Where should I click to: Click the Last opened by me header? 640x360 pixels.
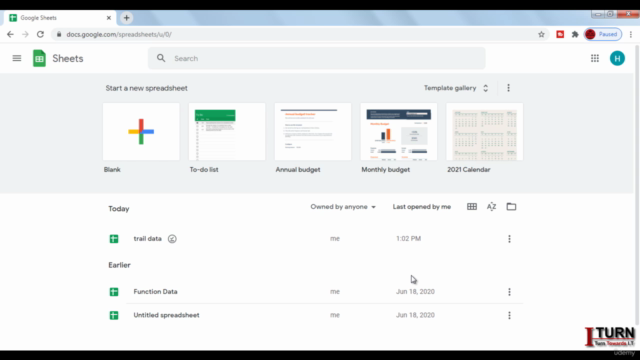422,207
